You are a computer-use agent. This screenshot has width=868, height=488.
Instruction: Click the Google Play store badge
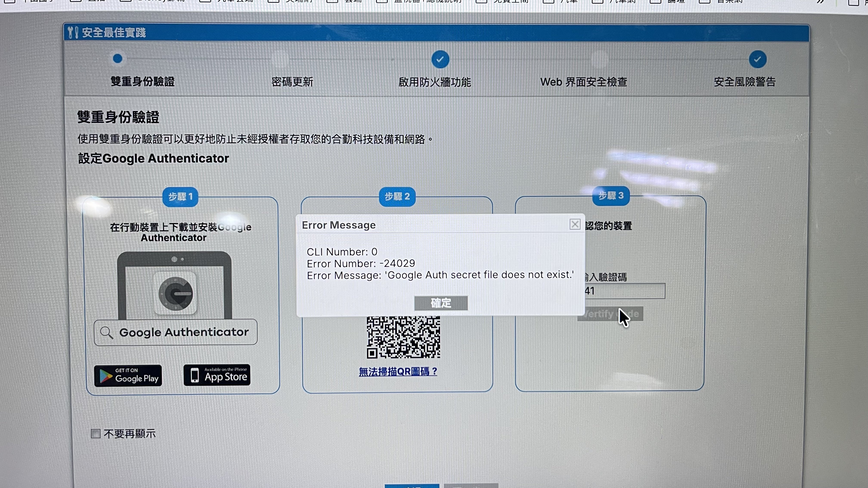click(128, 375)
